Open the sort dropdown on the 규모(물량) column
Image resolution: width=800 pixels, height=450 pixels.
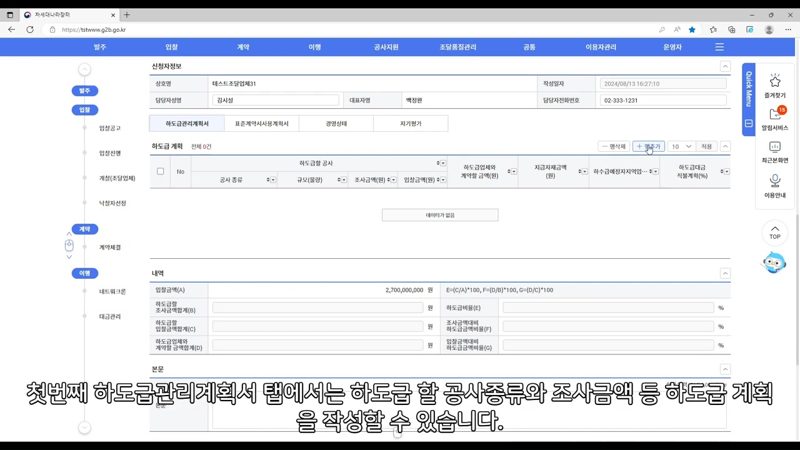[342, 180]
